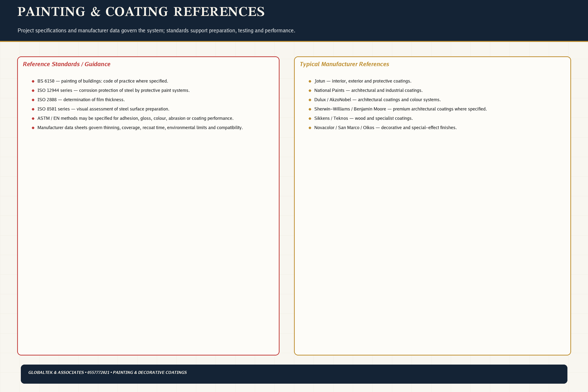Screen dimensions: 588x392
Task: Click the Painting & Coating References title
Action: pos(141,12)
